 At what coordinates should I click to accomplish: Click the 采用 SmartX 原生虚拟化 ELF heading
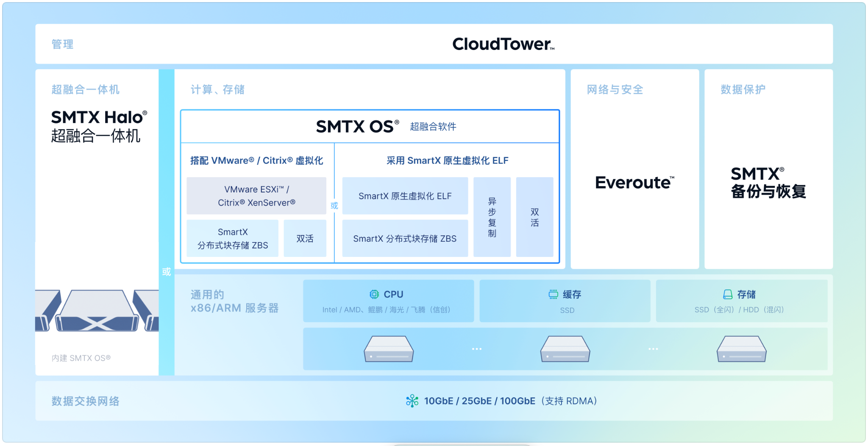click(448, 160)
